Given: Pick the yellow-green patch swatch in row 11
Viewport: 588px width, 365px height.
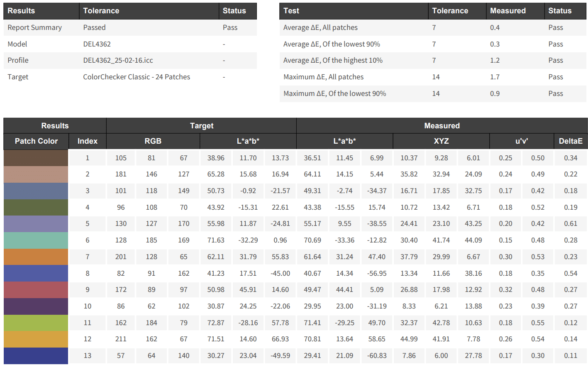Looking at the screenshot, I should (36, 323).
